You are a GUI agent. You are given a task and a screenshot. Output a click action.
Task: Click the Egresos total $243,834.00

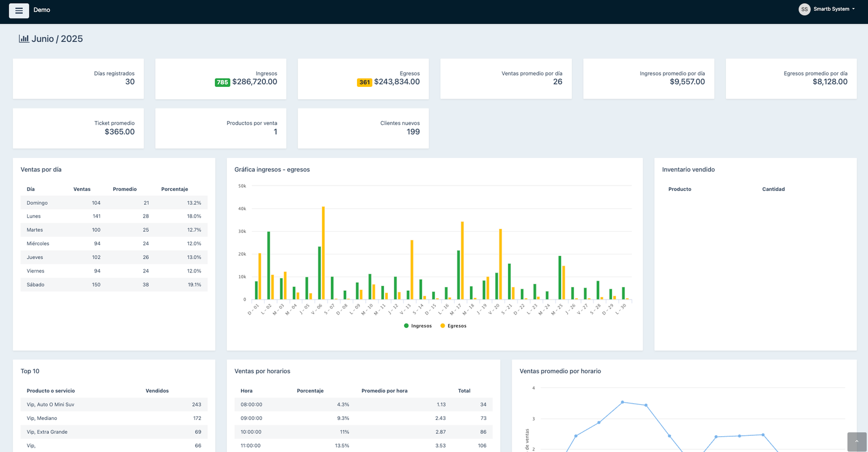tap(397, 82)
